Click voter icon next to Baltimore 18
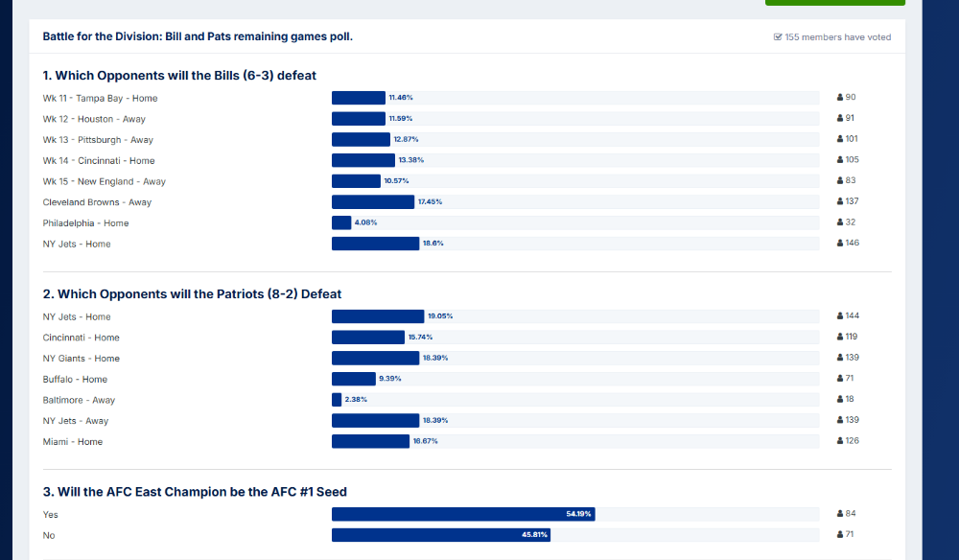This screenshot has width=959, height=560. pyautogui.click(x=840, y=400)
